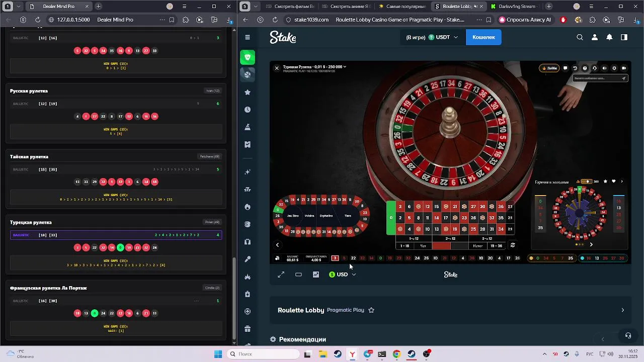Viewport: 644px width, 362px height.
Task: Open the live stats chart icon
Action: click(316, 275)
